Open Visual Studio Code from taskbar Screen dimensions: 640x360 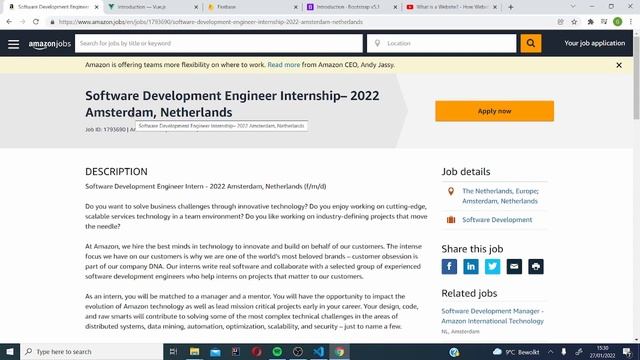pos(319,351)
